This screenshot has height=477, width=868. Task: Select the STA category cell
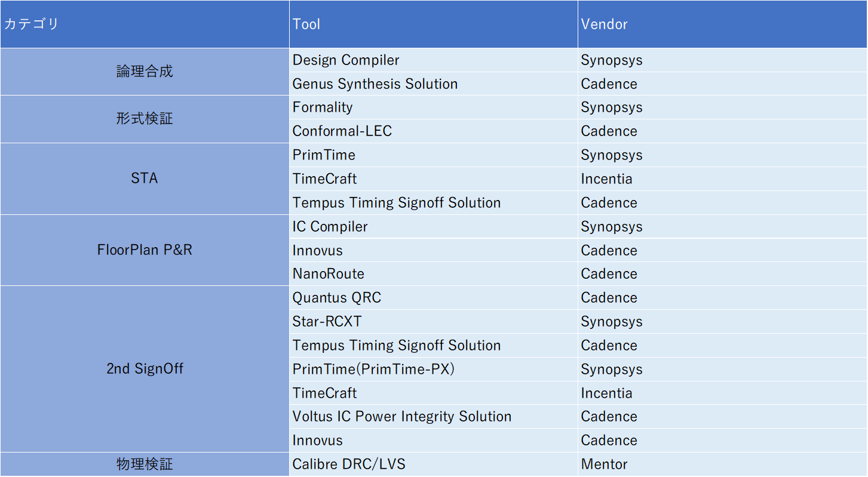pos(145,179)
